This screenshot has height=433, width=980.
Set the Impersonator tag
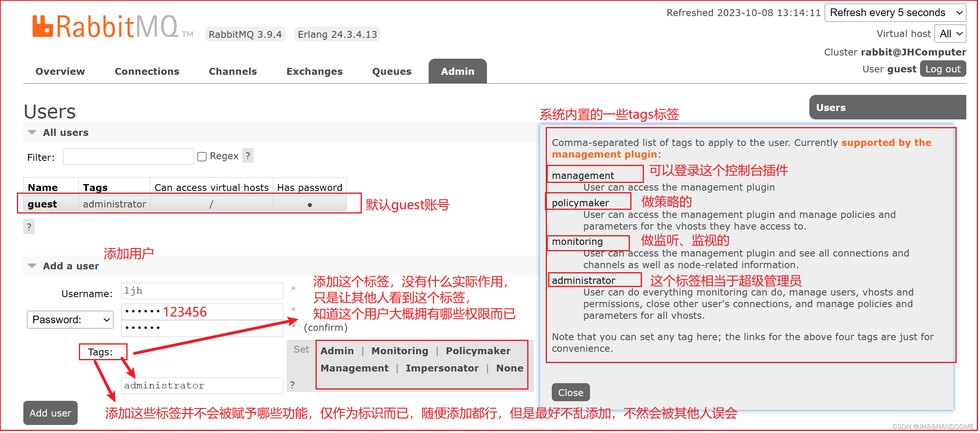click(442, 368)
